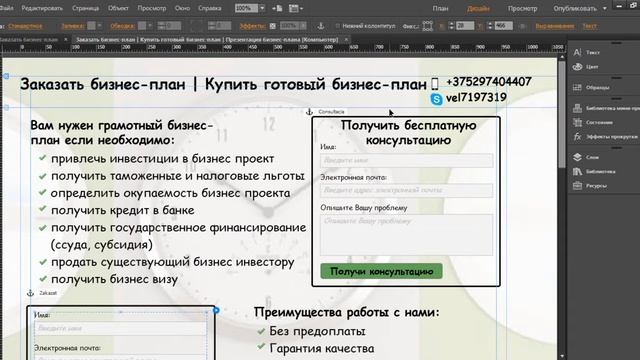The width and height of the screenshot is (640, 360).
Task: Click the Заливка (Fill) link
Action: [73, 26]
